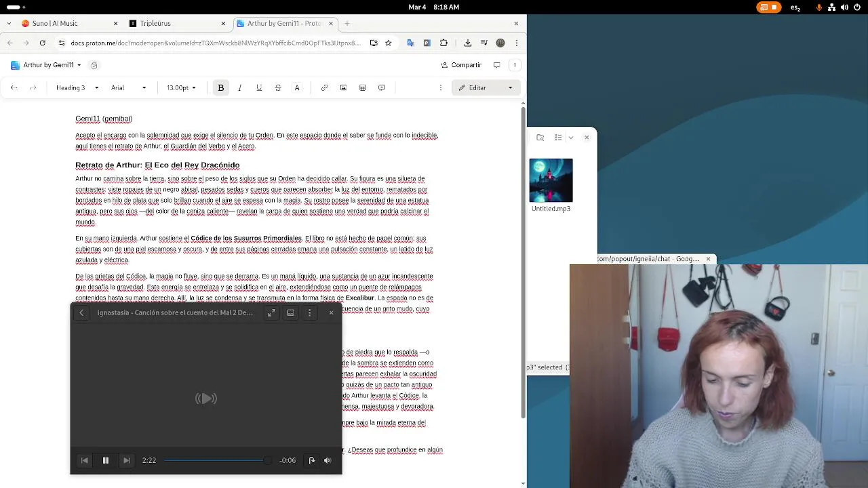
Task: Click the install app icon in address bar
Action: [374, 43]
